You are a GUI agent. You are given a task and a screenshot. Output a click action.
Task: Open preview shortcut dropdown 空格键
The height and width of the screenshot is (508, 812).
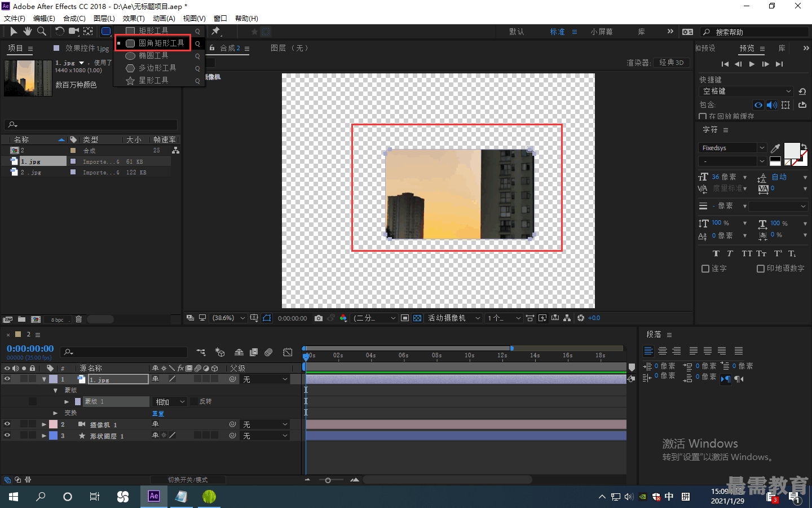click(x=746, y=91)
